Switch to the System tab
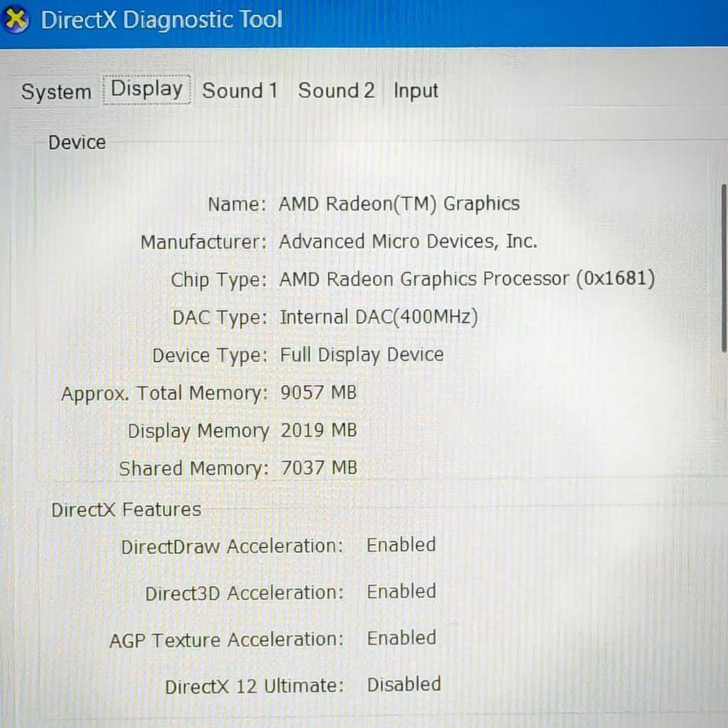 (x=56, y=92)
